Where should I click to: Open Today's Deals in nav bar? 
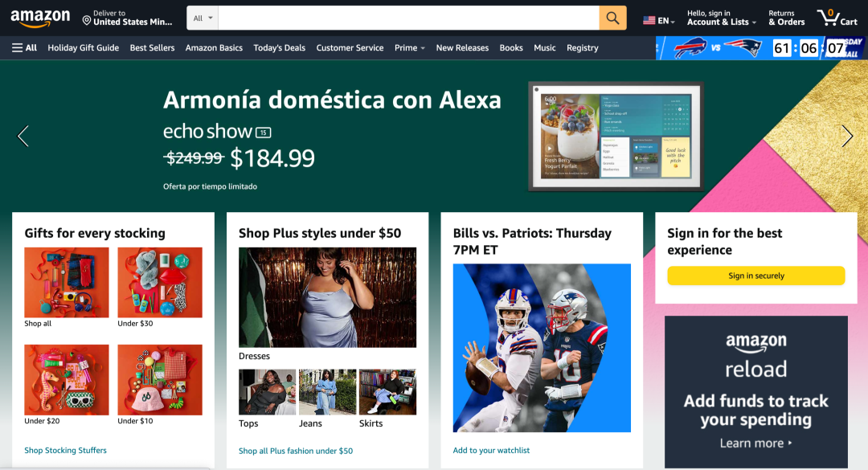click(x=279, y=47)
